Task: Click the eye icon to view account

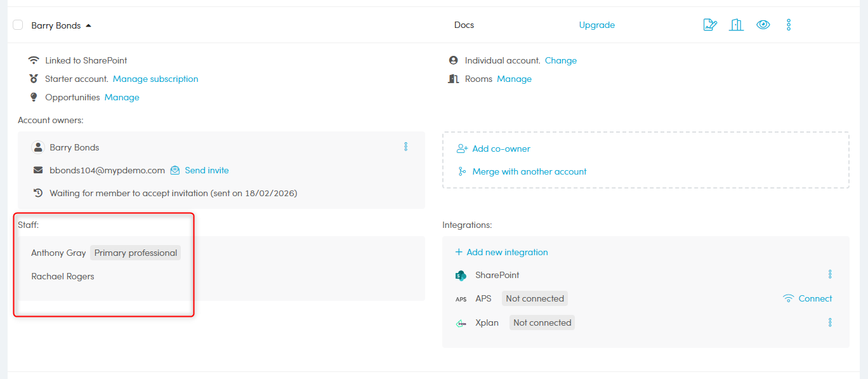Action: click(763, 25)
